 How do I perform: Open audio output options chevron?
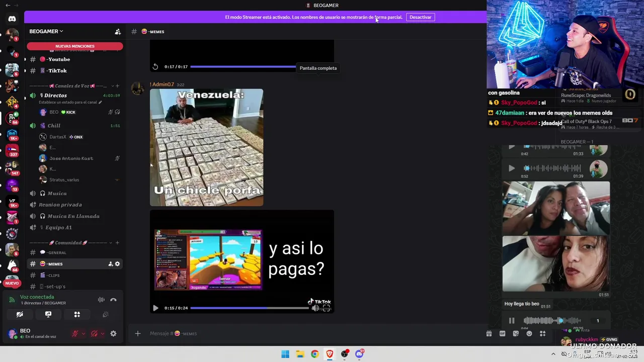(102, 333)
